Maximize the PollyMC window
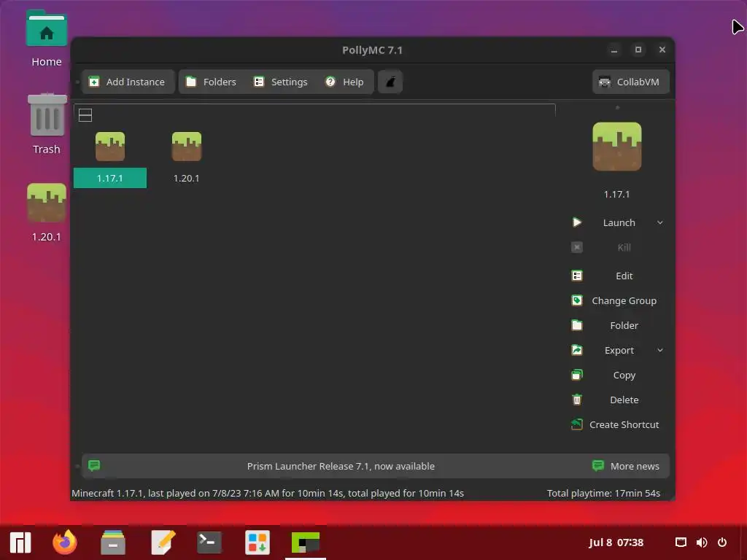 pyautogui.click(x=638, y=50)
